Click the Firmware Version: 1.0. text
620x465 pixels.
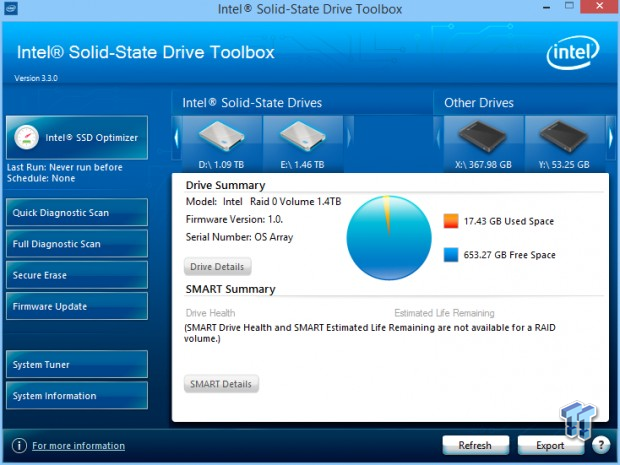pos(234,219)
